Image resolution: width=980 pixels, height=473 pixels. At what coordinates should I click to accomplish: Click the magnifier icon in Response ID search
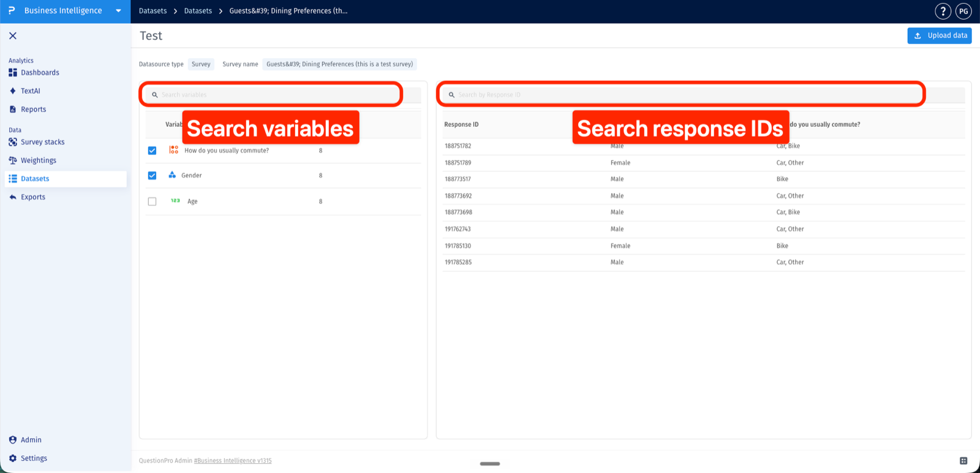point(451,95)
